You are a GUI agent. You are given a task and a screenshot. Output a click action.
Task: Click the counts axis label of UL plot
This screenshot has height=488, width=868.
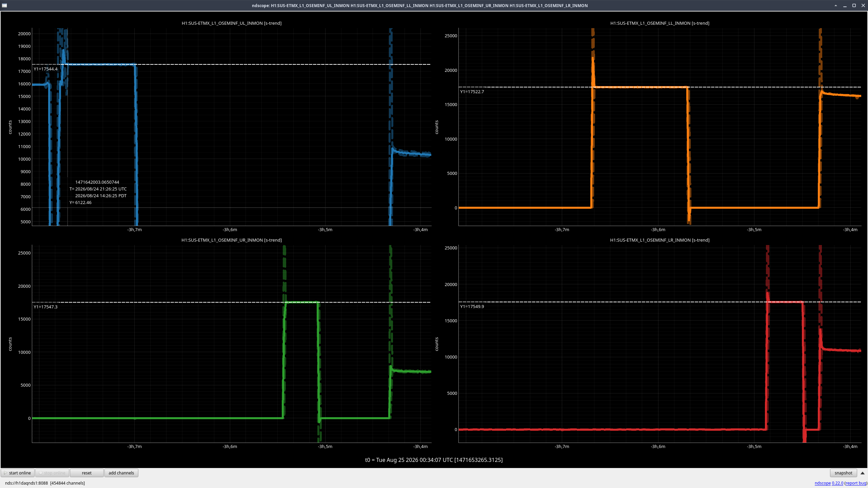click(10, 127)
